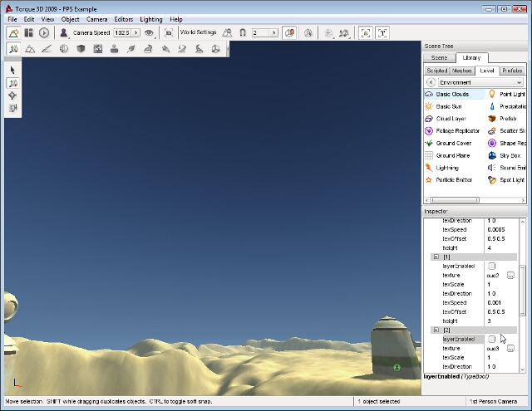Click the Play Game button in toolbar
Image resolution: width=532 pixels, height=411 pixels.
click(44, 32)
